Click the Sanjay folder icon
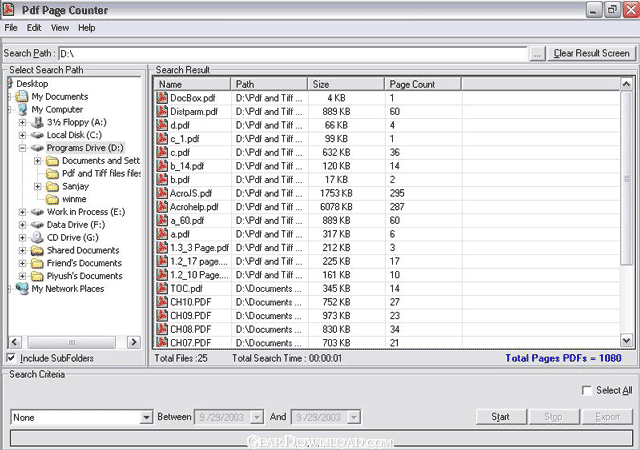The image size is (640, 450). [x=52, y=186]
